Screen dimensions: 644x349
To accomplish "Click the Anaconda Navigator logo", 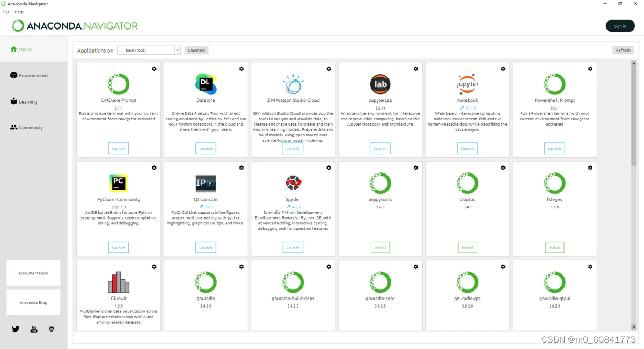I will pyautogui.click(x=75, y=26).
